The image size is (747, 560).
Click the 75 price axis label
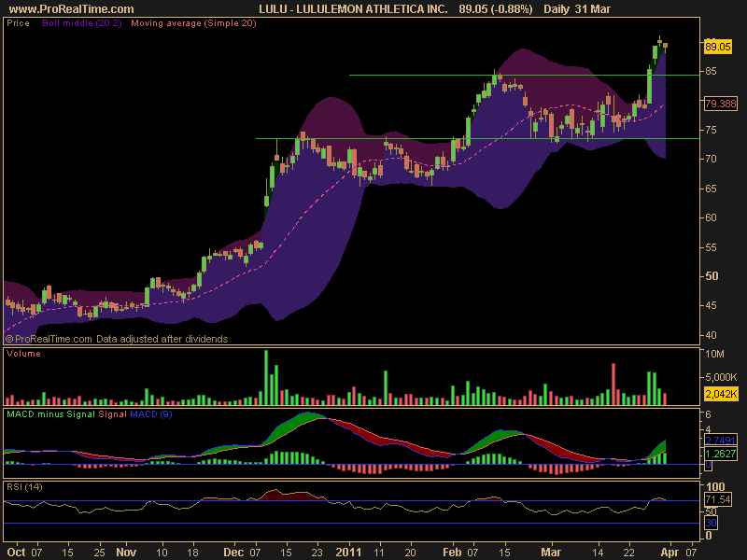point(711,130)
